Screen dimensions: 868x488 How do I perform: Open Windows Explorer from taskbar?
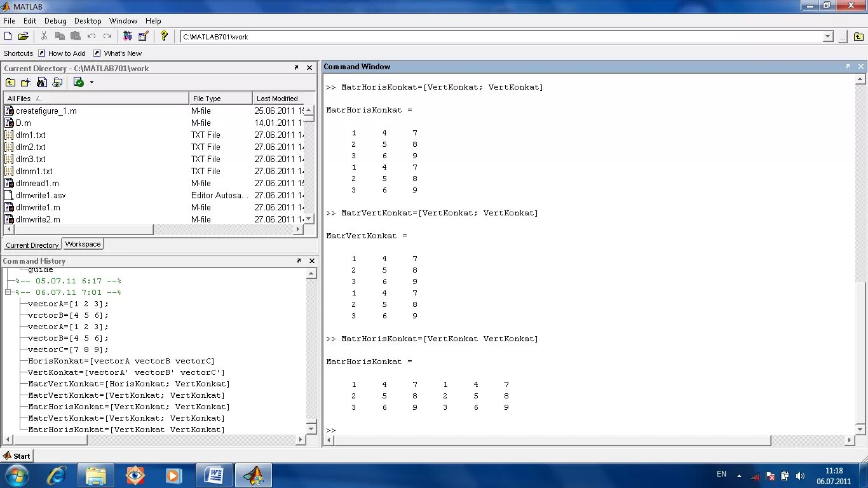pos(96,475)
